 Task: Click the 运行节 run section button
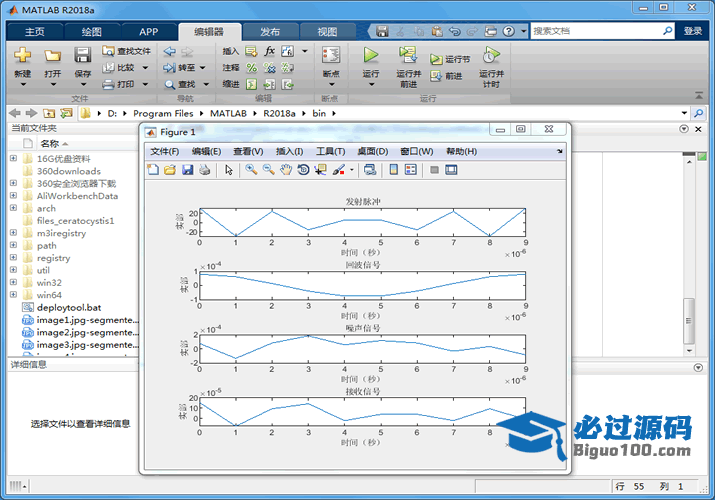click(x=450, y=59)
